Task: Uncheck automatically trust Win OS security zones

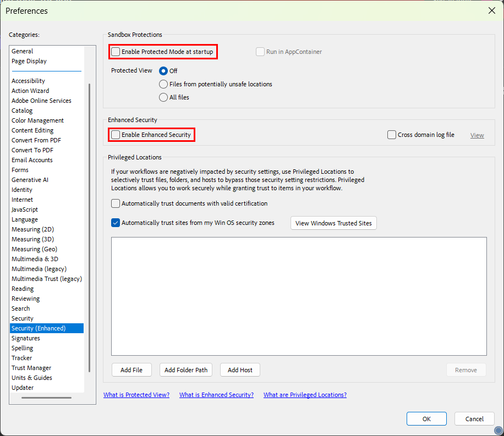Action: pos(116,223)
